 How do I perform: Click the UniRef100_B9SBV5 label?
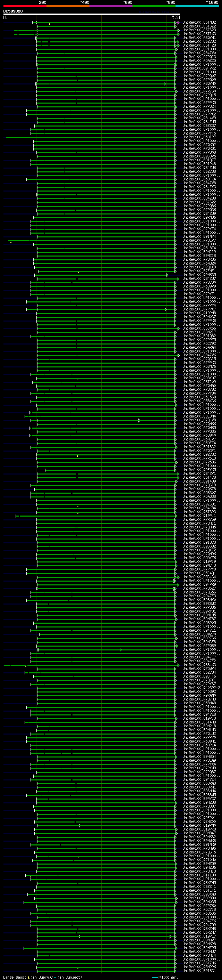[x=199, y=156]
